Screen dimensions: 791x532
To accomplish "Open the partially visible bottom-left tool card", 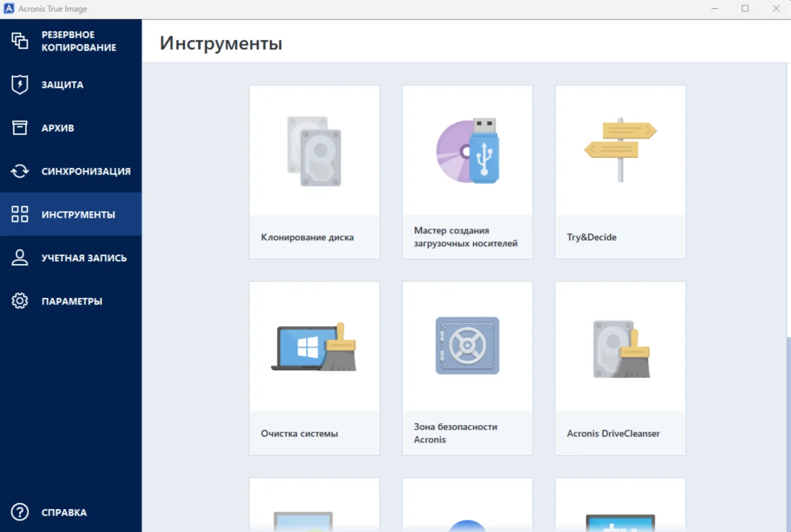I will point(314,505).
